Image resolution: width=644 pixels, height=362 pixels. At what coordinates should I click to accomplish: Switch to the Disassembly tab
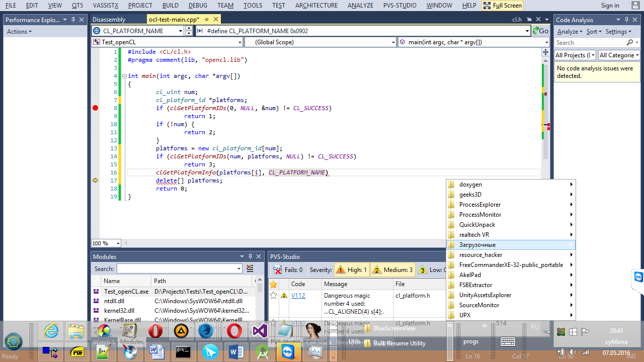pos(109,20)
